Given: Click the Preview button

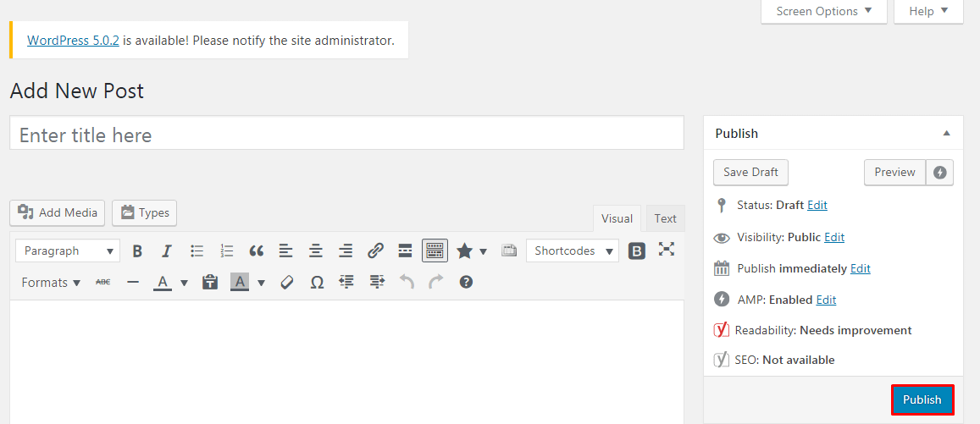Looking at the screenshot, I should (894, 173).
